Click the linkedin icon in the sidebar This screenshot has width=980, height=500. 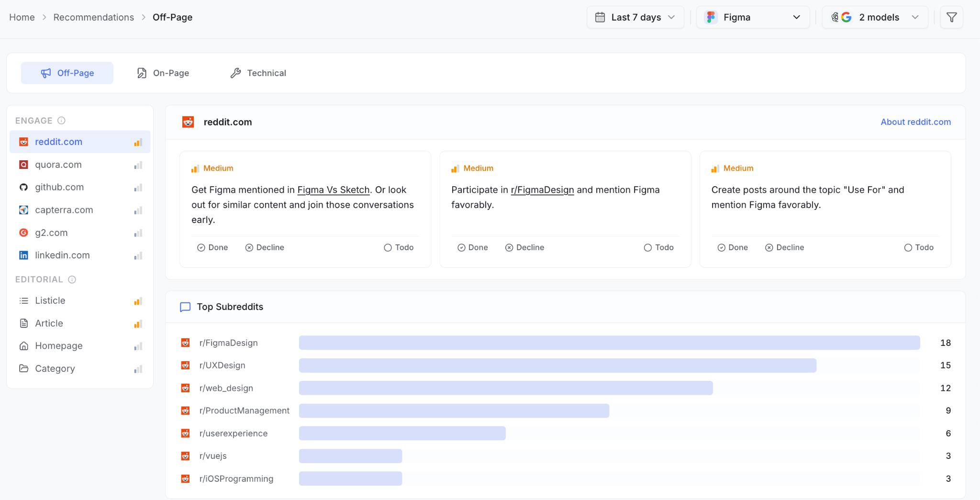coord(23,256)
